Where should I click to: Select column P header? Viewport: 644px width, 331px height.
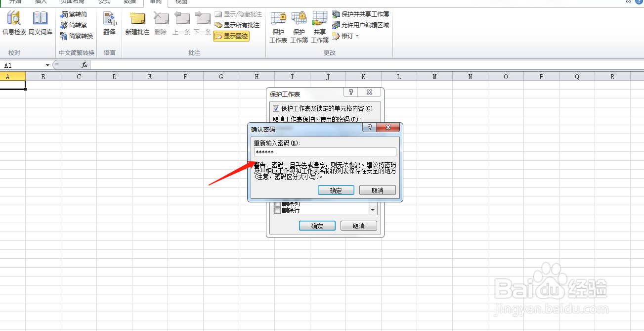click(542, 77)
